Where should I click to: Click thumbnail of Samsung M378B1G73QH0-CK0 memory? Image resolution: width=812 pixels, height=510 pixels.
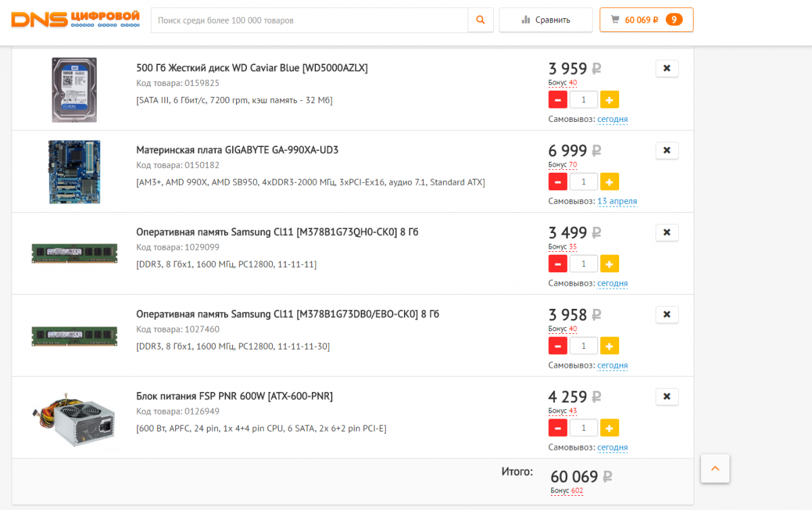click(x=74, y=253)
